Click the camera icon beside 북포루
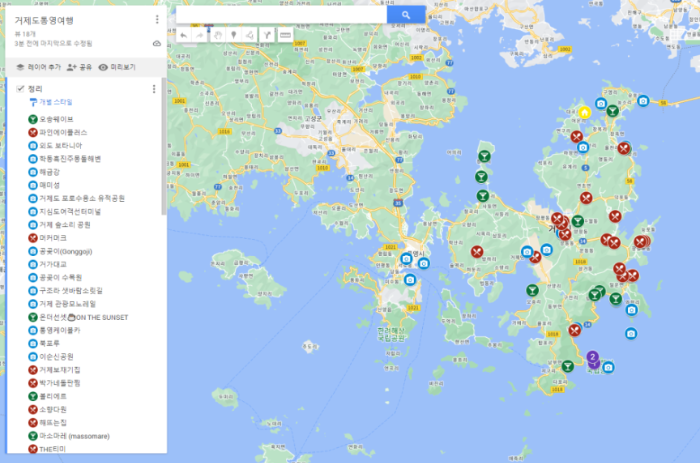 coord(33,343)
